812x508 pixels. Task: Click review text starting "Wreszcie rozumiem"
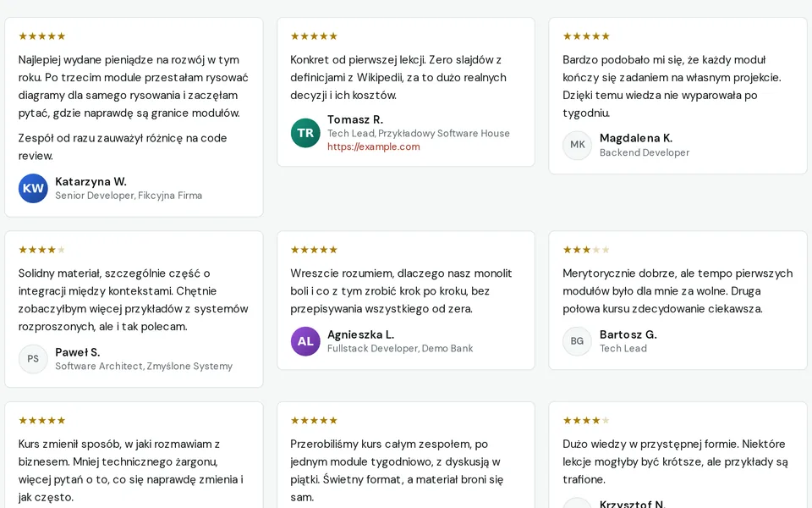click(401, 290)
